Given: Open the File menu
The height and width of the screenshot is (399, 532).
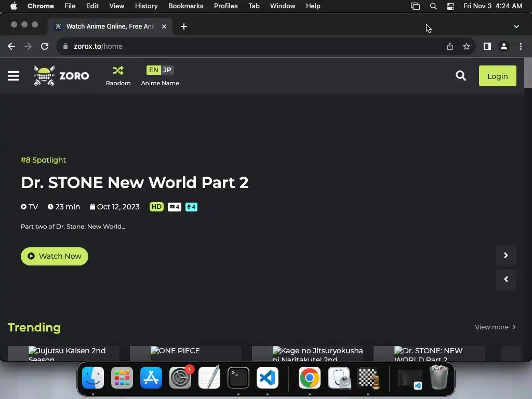Looking at the screenshot, I should pyautogui.click(x=70, y=6).
